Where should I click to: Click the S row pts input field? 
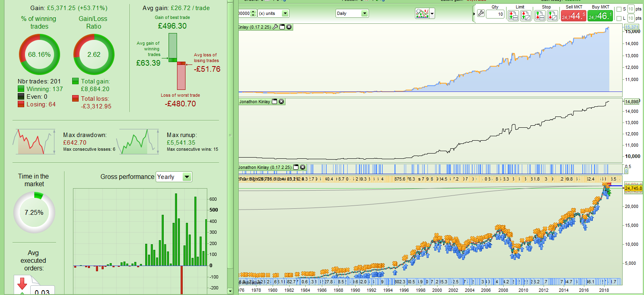coord(631,9)
